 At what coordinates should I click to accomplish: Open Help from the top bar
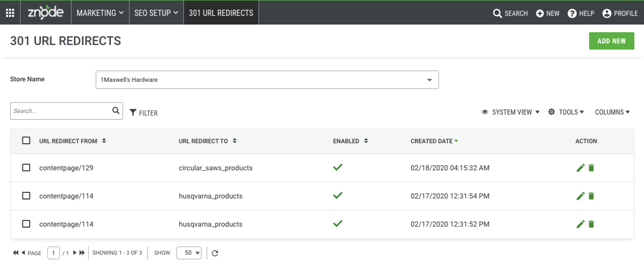[581, 13]
